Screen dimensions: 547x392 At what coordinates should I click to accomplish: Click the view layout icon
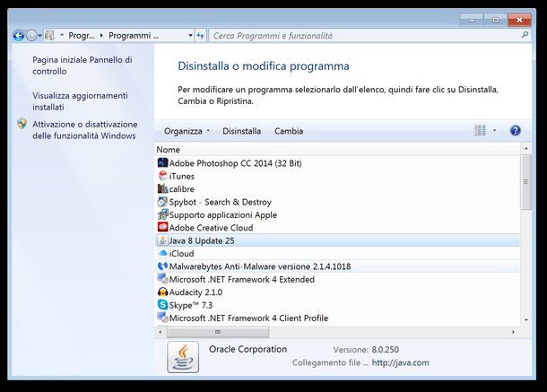(x=480, y=131)
